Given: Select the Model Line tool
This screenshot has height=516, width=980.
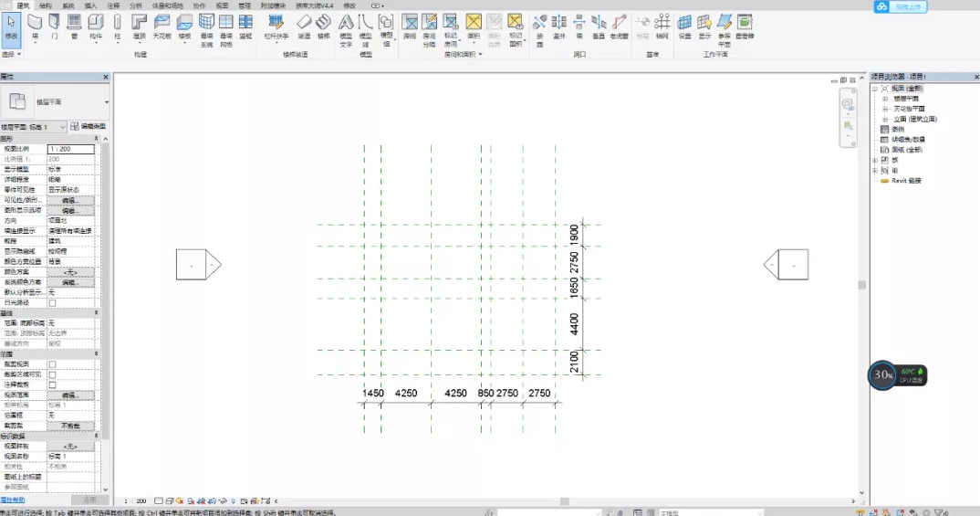Looking at the screenshot, I should click(x=366, y=29).
